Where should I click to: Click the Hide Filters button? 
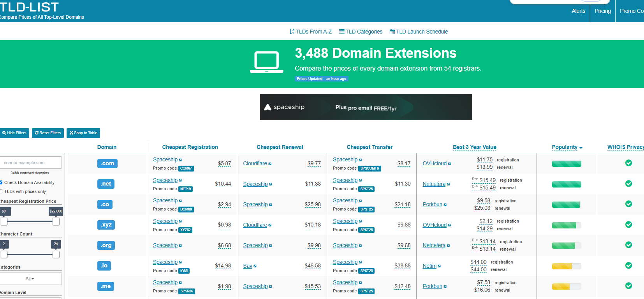coord(14,133)
